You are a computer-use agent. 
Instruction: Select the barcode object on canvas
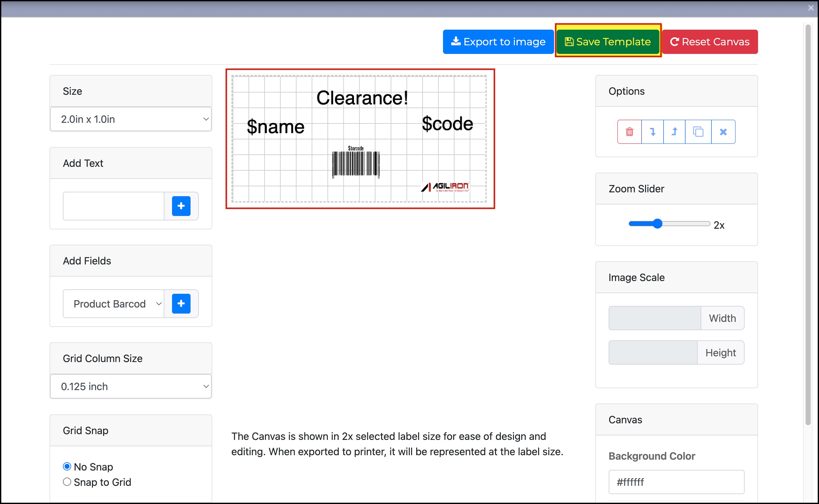(356, 163)
